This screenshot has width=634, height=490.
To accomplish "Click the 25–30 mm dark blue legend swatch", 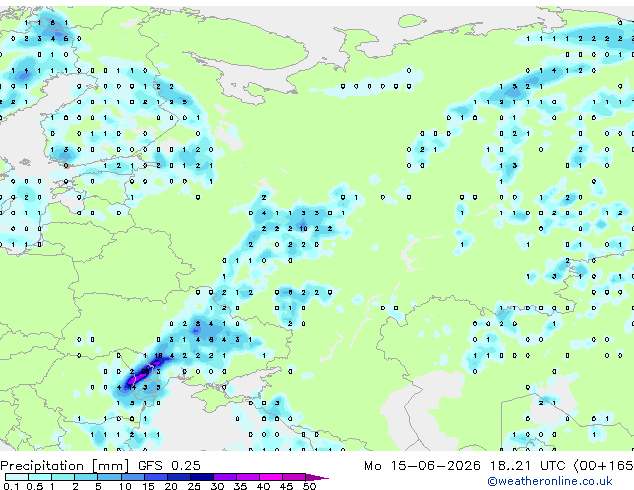I will [201, 477].
